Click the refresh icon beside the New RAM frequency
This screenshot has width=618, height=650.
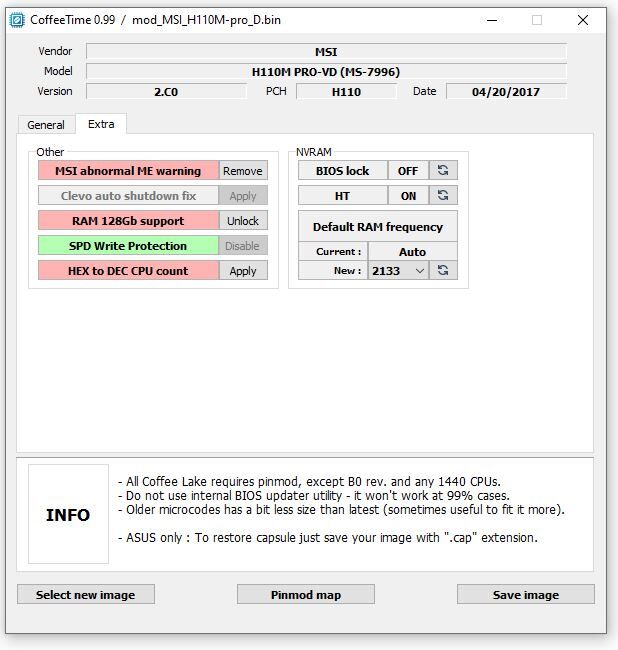(x=443, y=271)
